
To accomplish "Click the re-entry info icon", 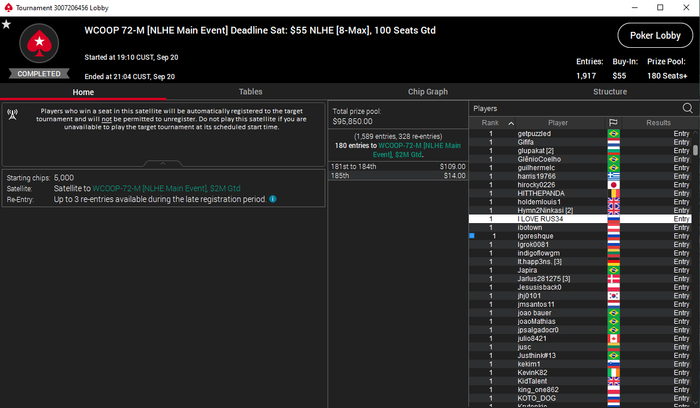I will [x=273, y=199].
